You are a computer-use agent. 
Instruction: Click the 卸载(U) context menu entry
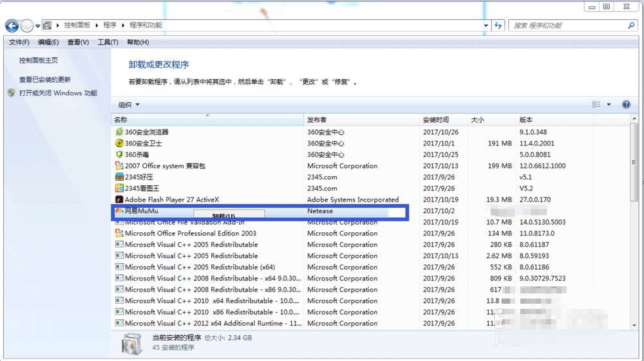click(x=229, y=214)
